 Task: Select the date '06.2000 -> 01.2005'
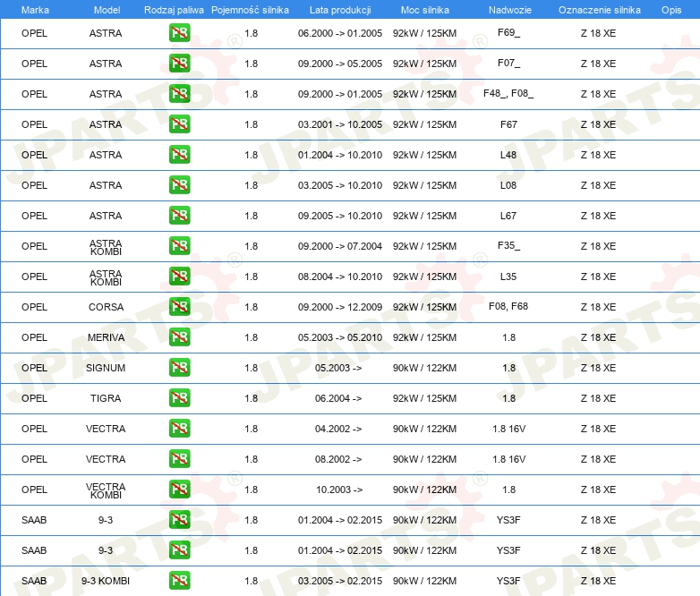tap(340, 33)
